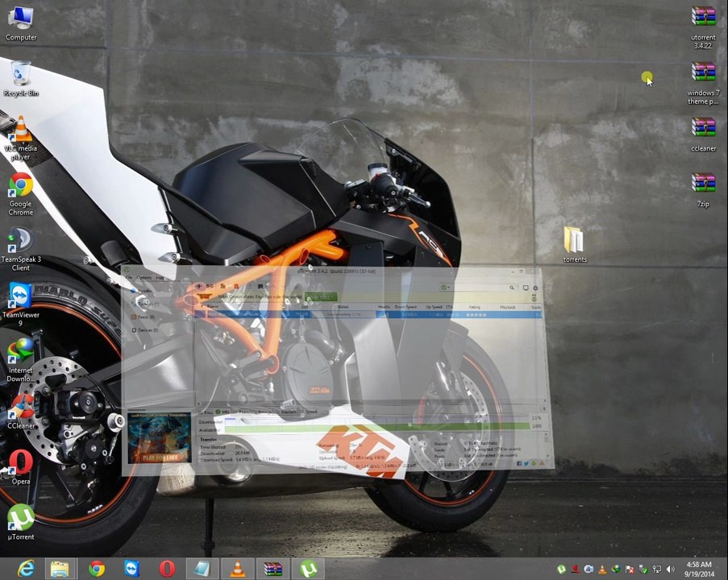Select the Google Chrome desktop shortcut
The width and height of the screenshot is (728, 580).
tap(21, 194)
